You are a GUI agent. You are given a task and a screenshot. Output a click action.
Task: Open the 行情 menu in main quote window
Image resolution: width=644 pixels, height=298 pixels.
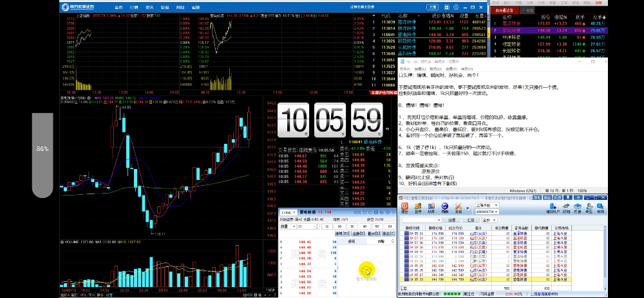[x=134, y=7]
